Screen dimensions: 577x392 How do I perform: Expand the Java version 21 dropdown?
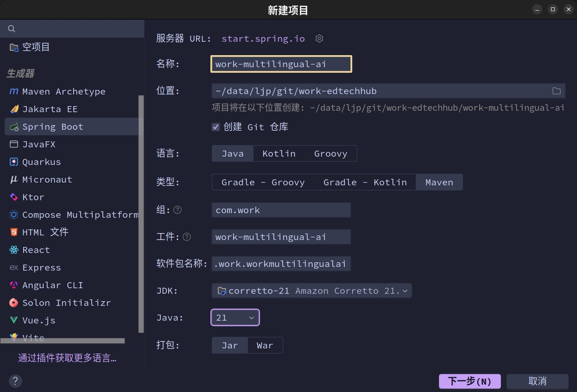click(x=235, y=317)
